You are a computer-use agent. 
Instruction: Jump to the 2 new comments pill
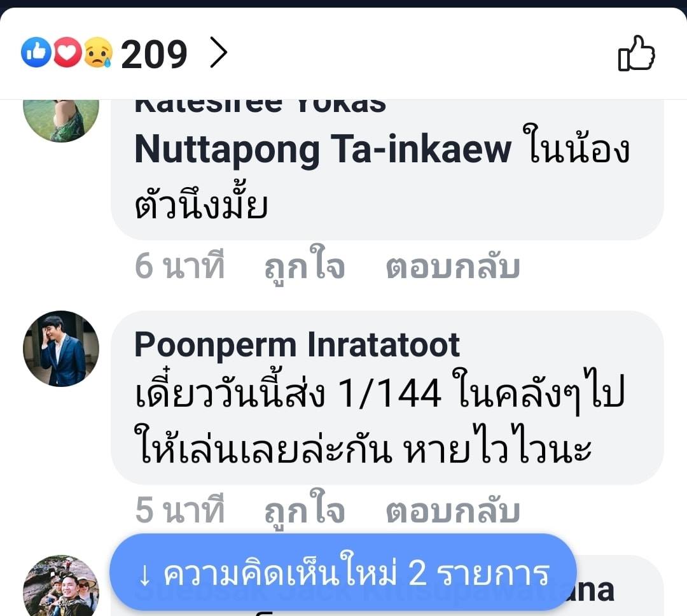tap(343, 571)
